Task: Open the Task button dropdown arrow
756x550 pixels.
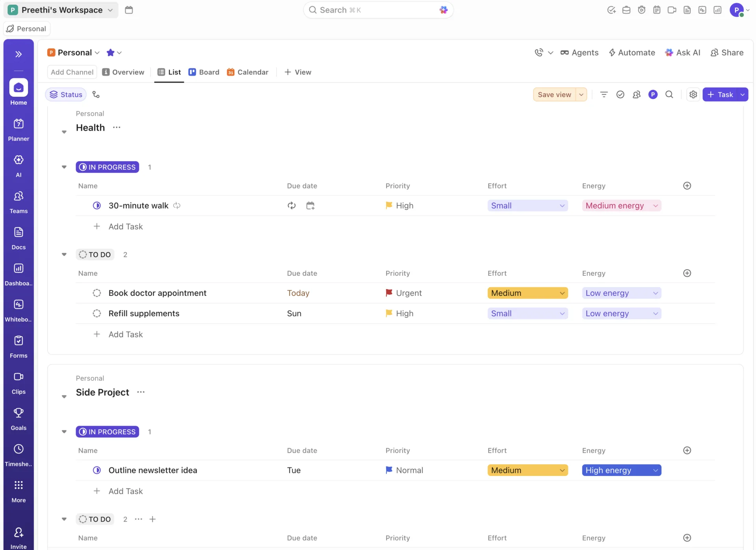Action: (742, 94)
